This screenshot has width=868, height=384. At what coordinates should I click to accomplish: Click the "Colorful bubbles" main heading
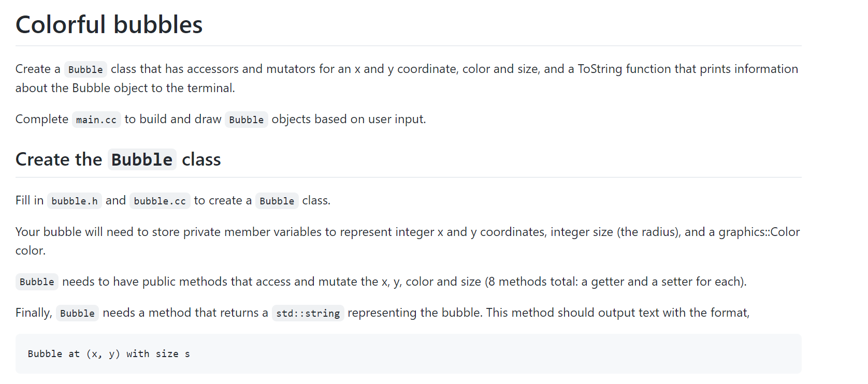[x=109, y=25]
